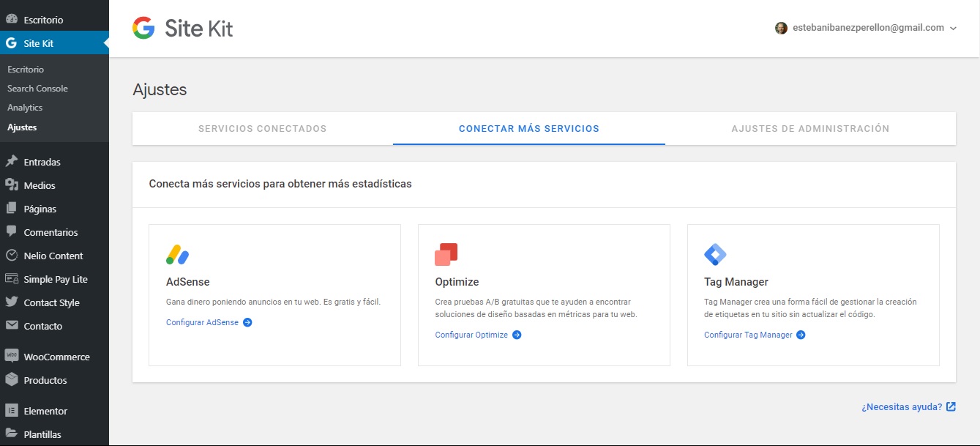Open Nelio Content menu
The image size is (980, 446).
click(54, 256)
